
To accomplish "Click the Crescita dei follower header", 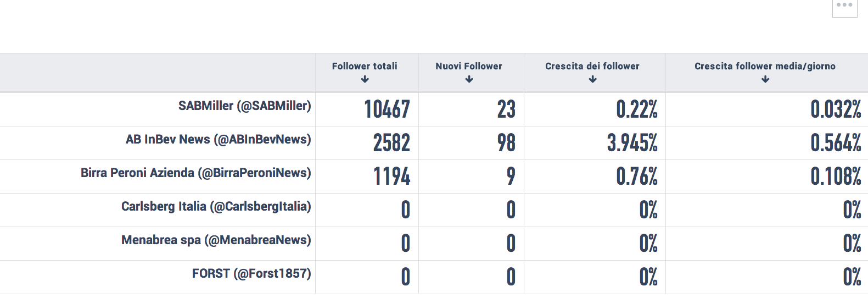I will pyautogui.click(x=592, y=66).
